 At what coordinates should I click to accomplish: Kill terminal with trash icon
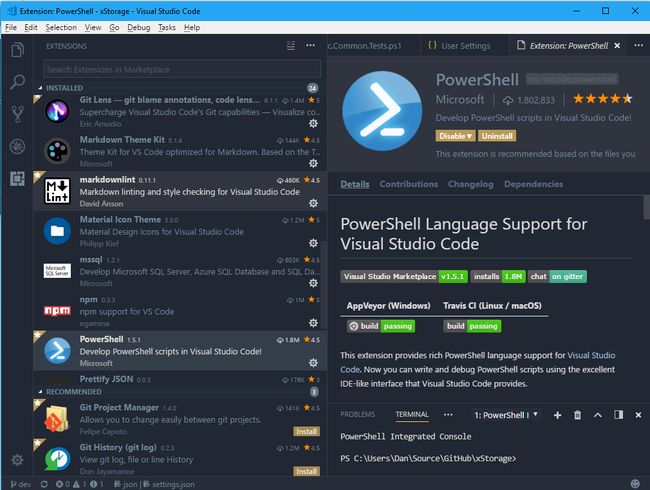tap(577, 415)
